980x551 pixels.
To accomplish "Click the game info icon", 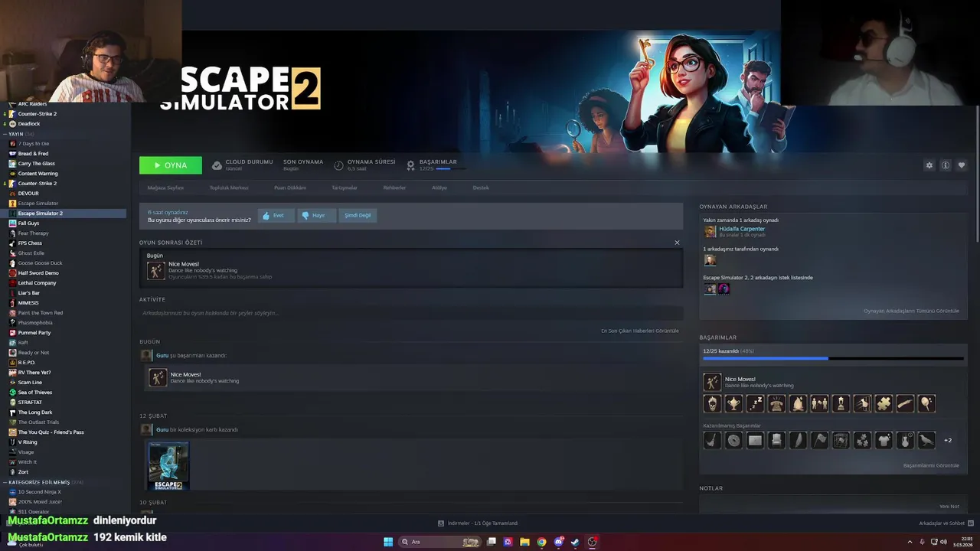I will click(946, 165).
